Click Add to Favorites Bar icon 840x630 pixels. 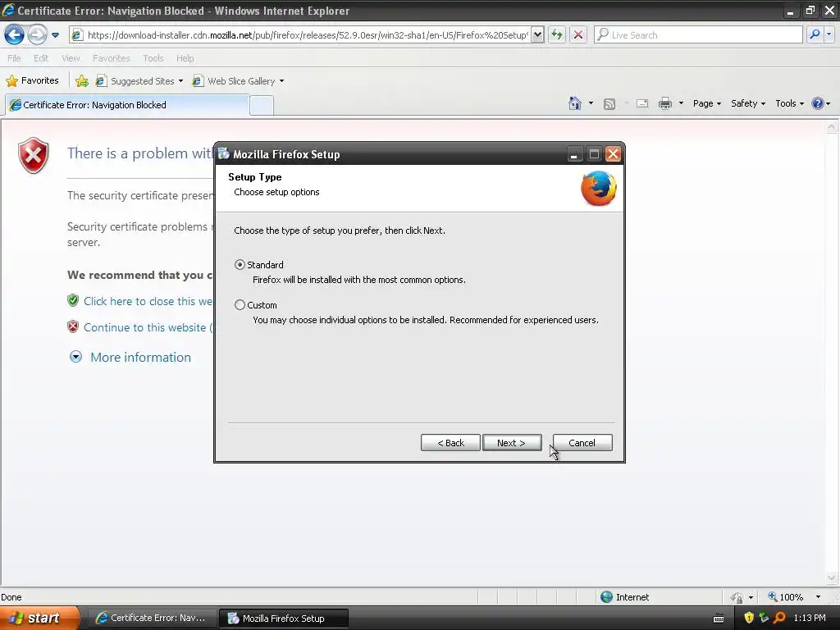point(82,81)
